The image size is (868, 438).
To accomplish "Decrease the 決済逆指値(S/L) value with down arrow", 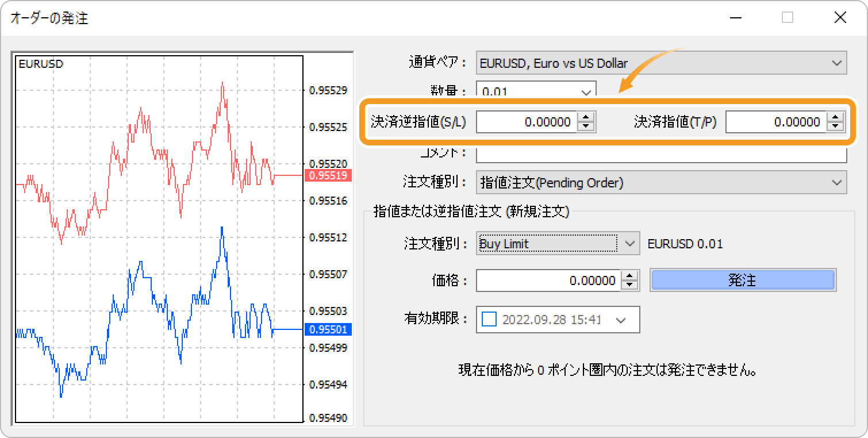I will 586,126.
